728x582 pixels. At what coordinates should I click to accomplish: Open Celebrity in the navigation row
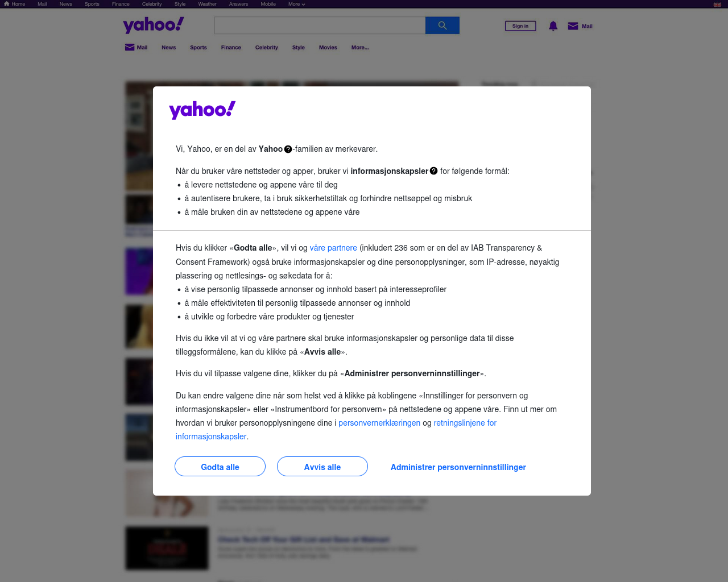point(267,48)
